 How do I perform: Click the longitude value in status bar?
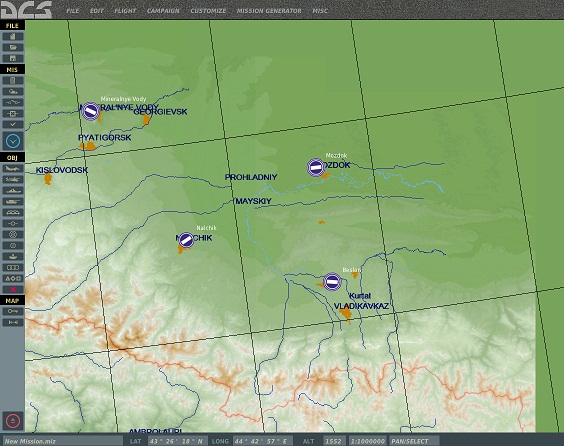tap(263, 441)
